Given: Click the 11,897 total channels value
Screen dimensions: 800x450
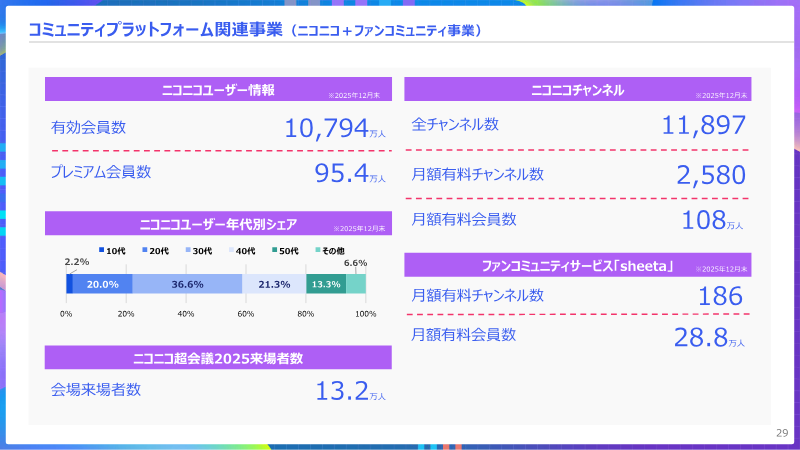Looking at the screenshot, I should click(x=704, y=126).
